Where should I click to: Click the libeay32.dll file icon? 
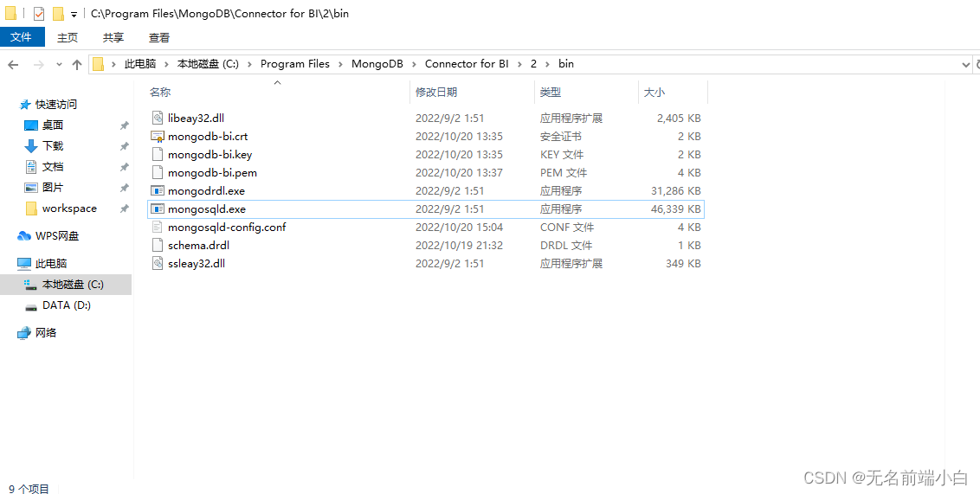click(x=158, y=118)
